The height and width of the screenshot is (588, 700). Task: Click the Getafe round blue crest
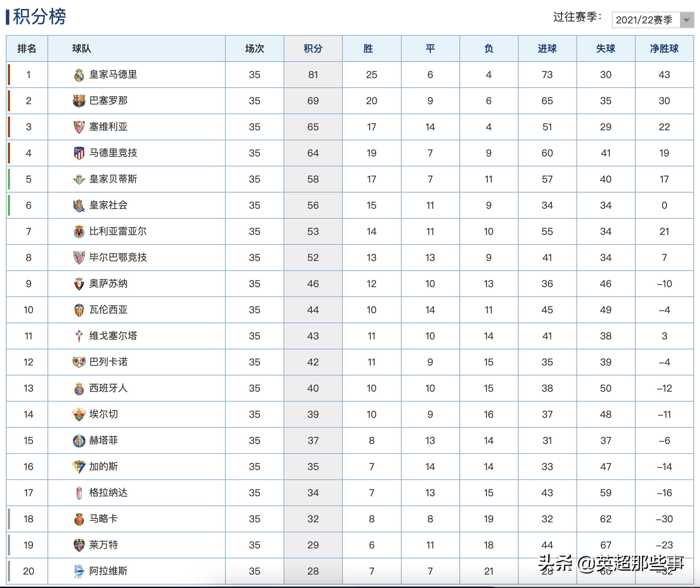coord(79,441)
